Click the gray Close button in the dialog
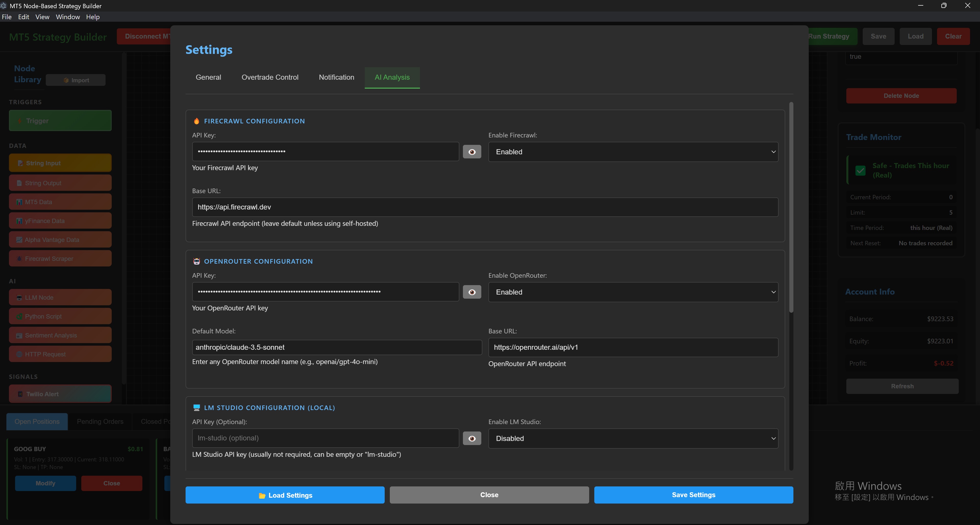This screenshot has height=525, width=980. pyautogui.click(x=489, y=495)
